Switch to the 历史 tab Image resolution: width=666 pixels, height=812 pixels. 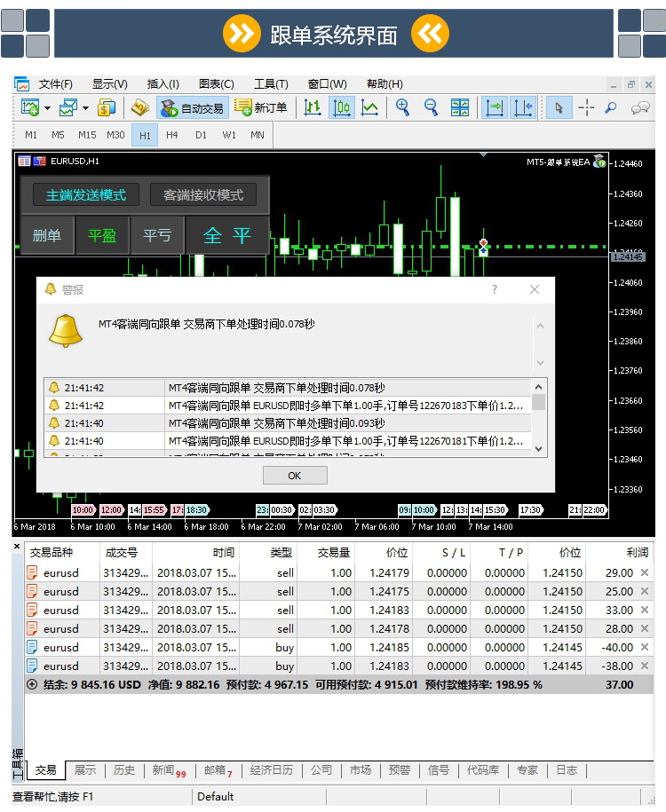[x=124, y=770]
